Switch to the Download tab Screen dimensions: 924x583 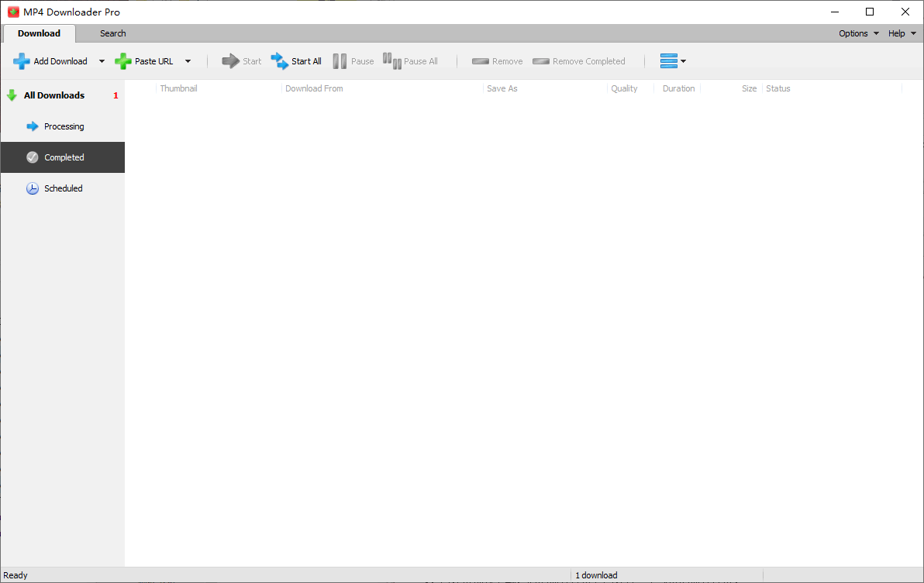[39, 33]
